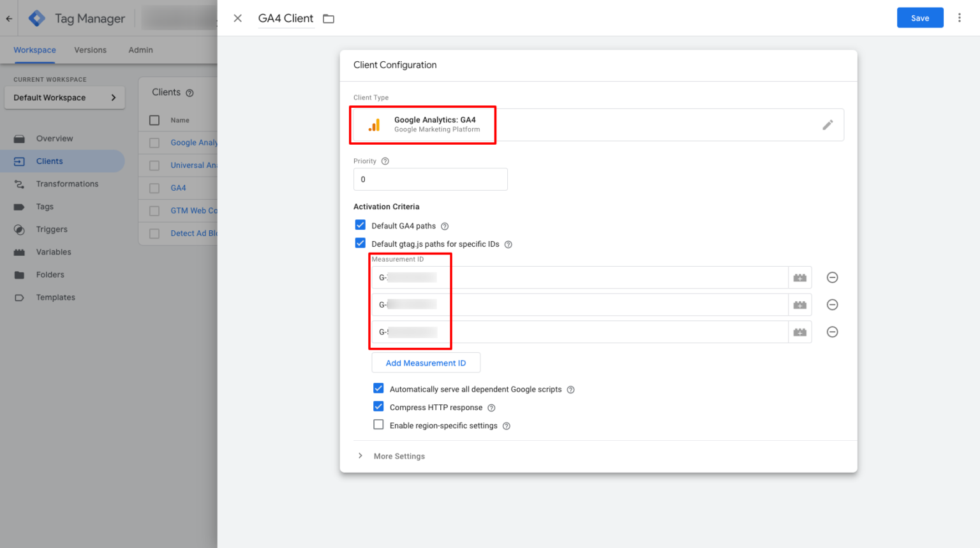980x548 pixels.
Task: Edit the Google Analytics: GA4 client type
Action: pos(828,124)
